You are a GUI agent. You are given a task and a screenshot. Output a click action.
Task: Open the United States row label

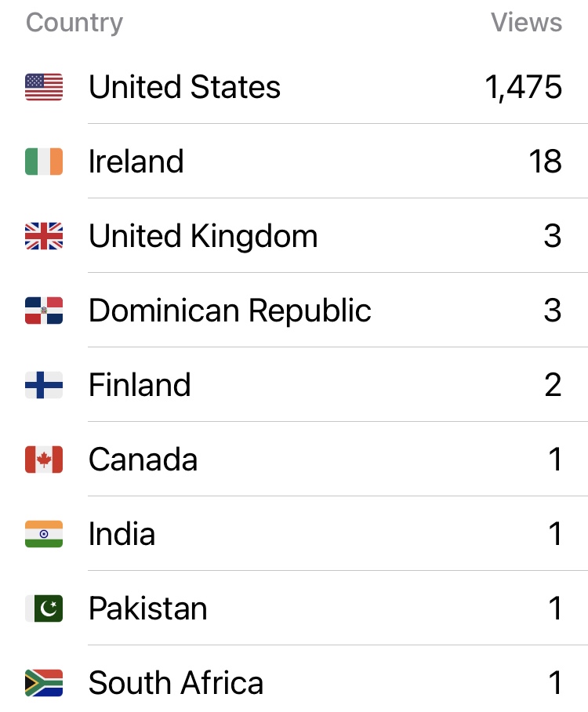[184, 87]
